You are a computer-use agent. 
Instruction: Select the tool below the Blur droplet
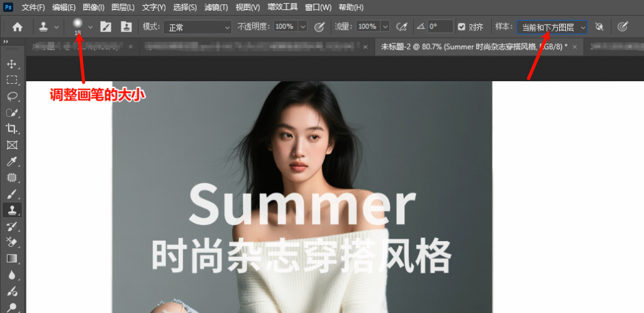pos(12,291)
